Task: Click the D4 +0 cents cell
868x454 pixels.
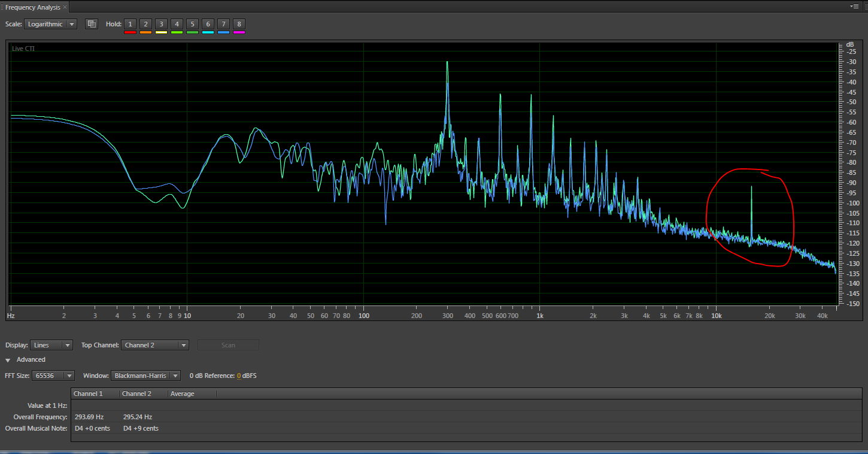Action: [92, 428]
